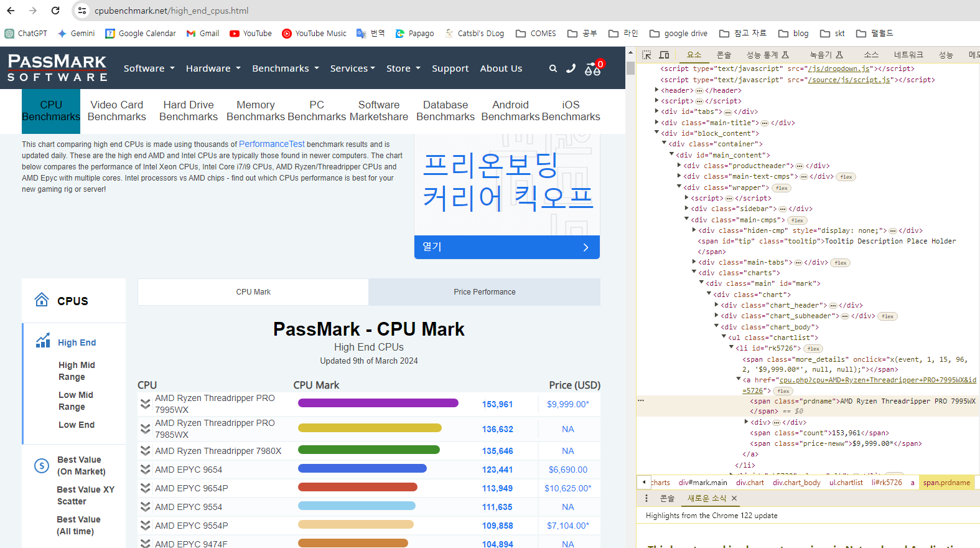The width and height of the screenshot is (980, 548).
Task: Expand details for AMD Ryzen Threadripper 7980X
Action: point(145,451)
